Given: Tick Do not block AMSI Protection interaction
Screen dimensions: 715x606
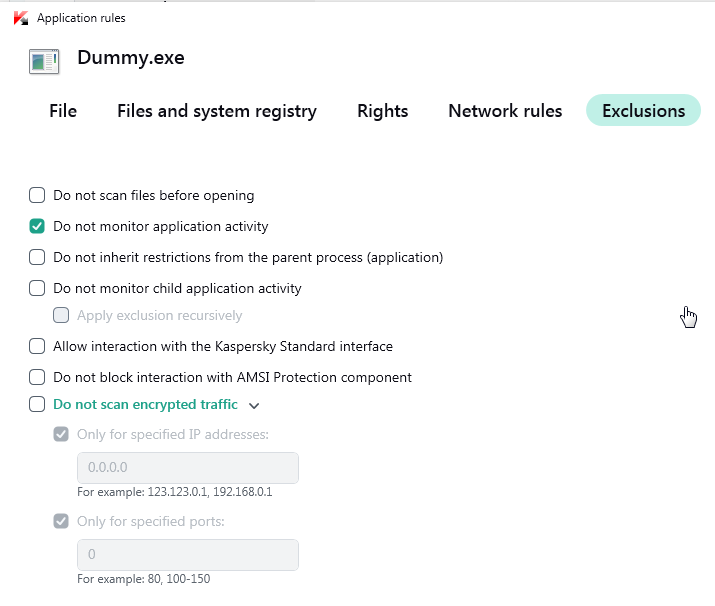Looking at the screenshot, I should [x=37, y=377].
